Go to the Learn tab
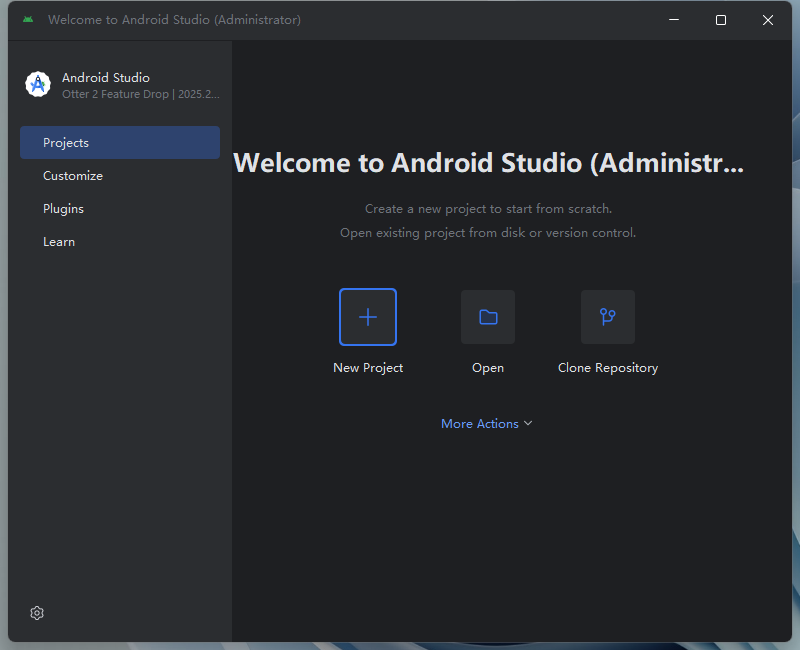 [120, 242]
